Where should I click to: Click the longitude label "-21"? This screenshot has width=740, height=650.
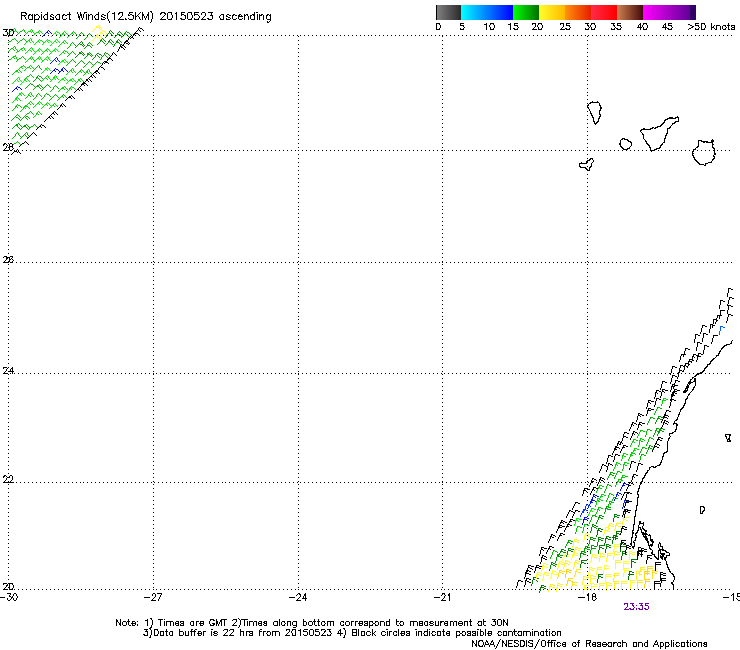(442, 597)
